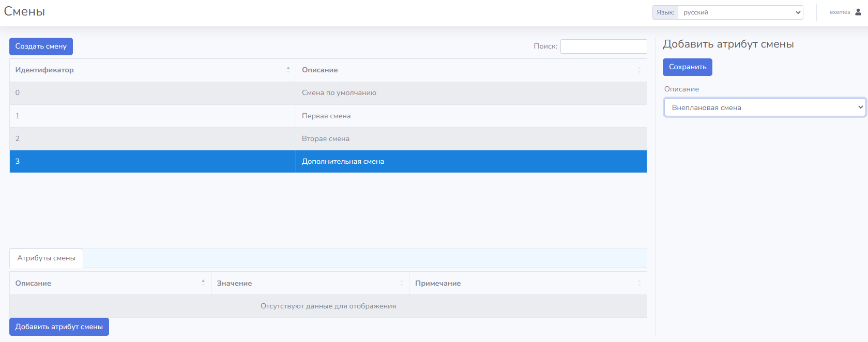Sort attributes by Значение column arrow

401,283
